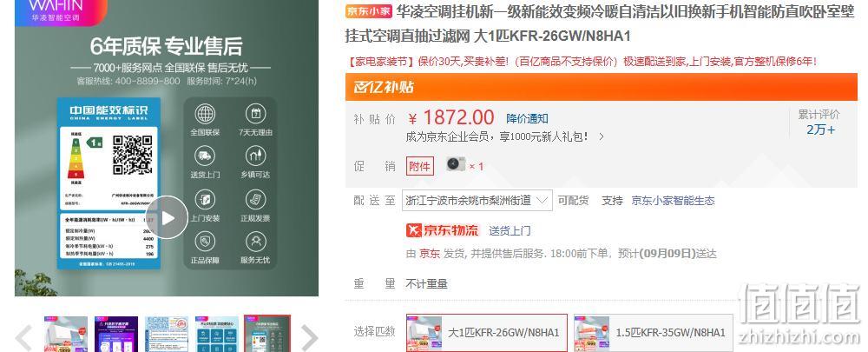Select the purple promotional thumbnail
Image resolution: width=868 pixels, height=352 pixels.
coord(116,334)
